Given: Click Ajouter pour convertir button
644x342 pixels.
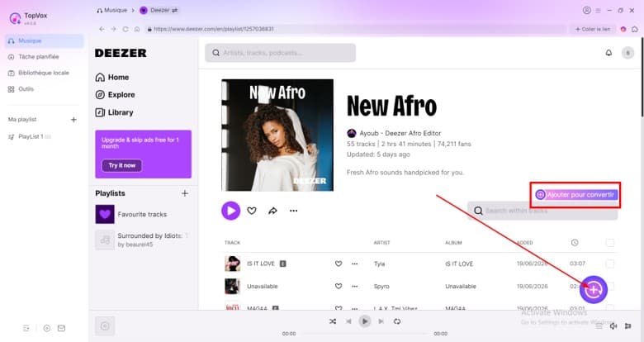Looking at the screenshot, I should 575,194.
